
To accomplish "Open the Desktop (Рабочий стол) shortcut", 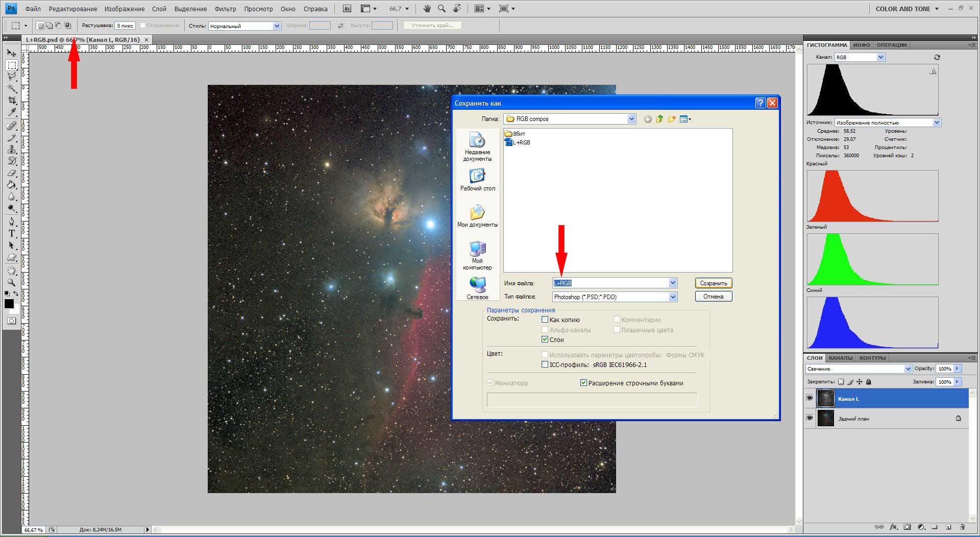I will coord(477,180).
